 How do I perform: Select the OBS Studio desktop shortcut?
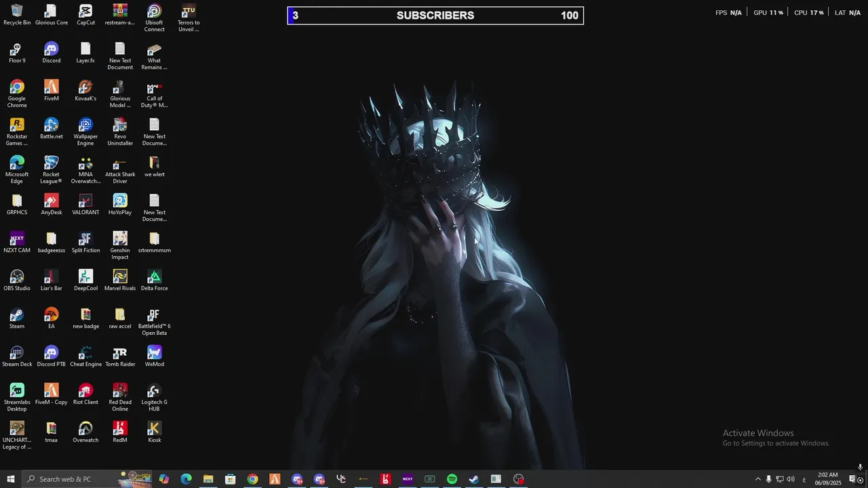click(x=17, y=281)
